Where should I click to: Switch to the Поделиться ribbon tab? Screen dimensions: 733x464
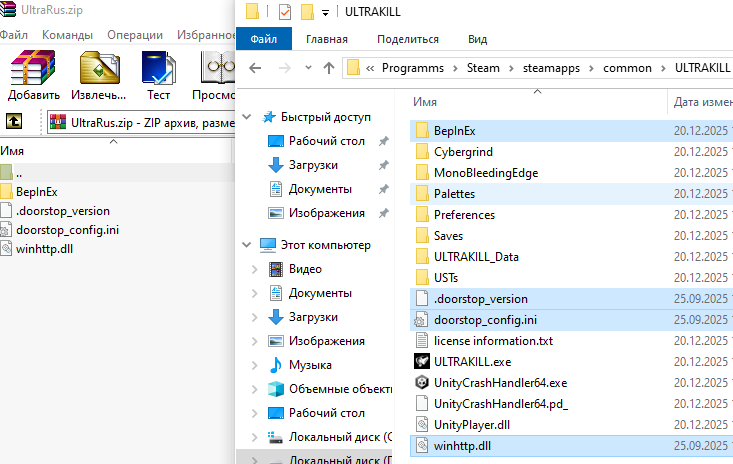(408, 39)
